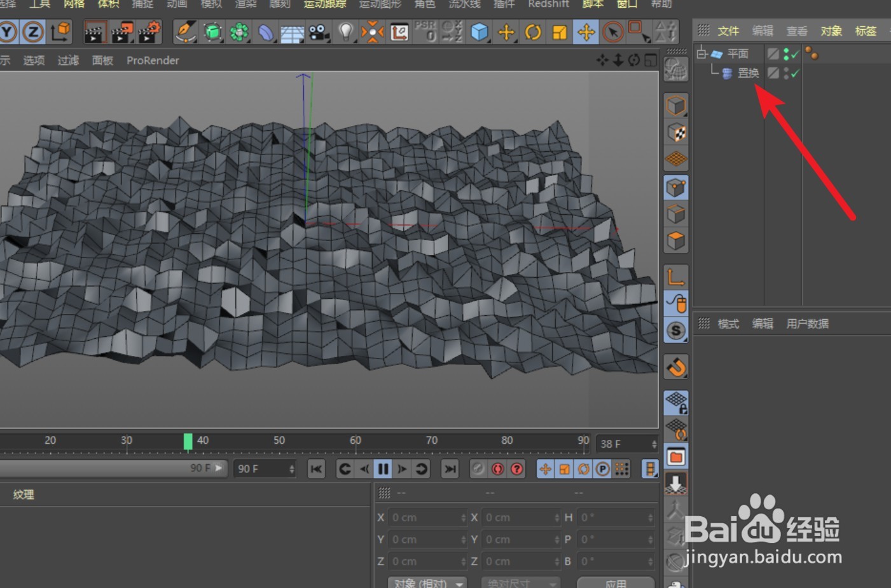This screenshot has width=891, height=588.
Task: Select Points mode in left sidebar
Action: [x=676, y=188]
